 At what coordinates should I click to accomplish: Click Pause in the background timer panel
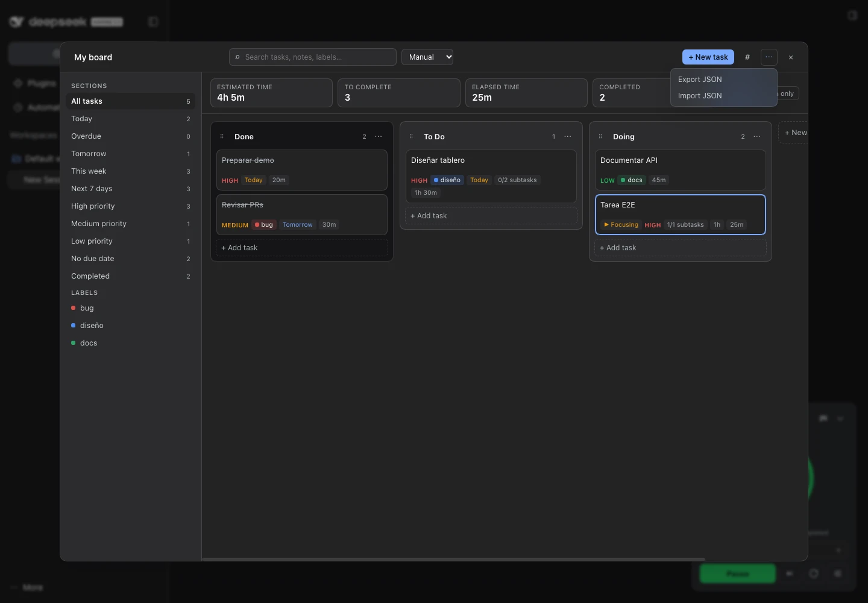click(x=738, y=573)
